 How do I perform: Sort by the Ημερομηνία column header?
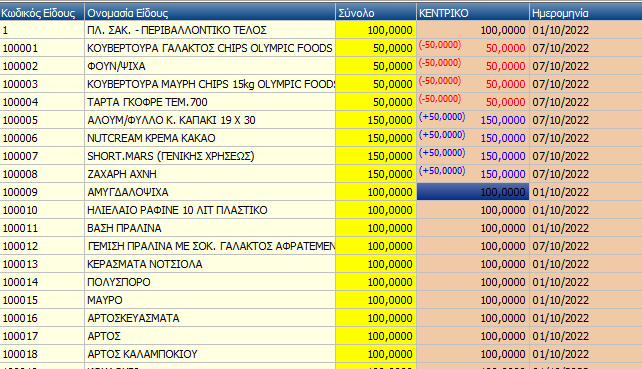(586, 13)
